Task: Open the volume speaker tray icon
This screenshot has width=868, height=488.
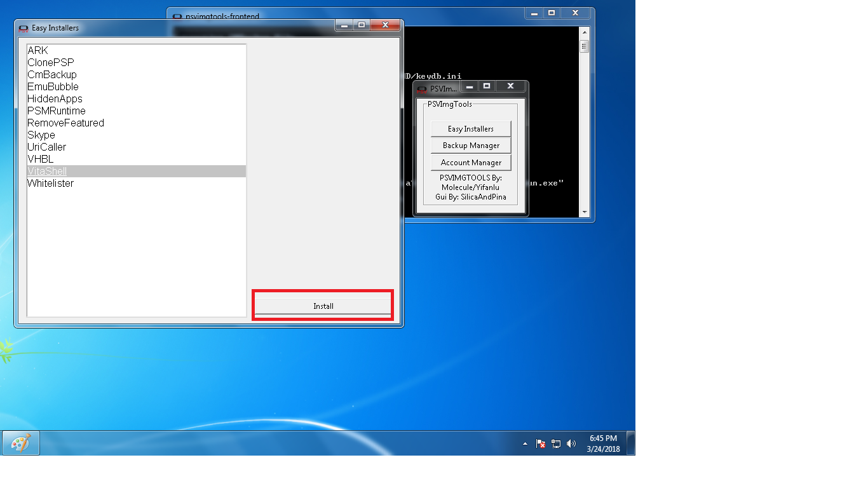Action: click(571, 444)
